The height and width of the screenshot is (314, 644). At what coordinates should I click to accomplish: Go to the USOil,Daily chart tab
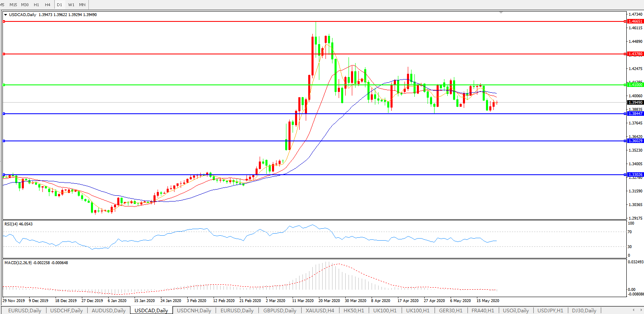pos(515,310)
